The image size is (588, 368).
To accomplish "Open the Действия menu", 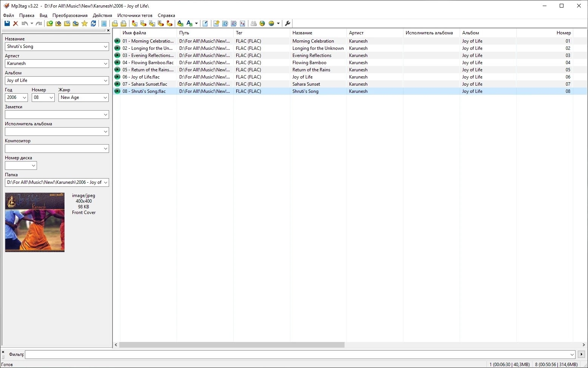I will (102, 15).
